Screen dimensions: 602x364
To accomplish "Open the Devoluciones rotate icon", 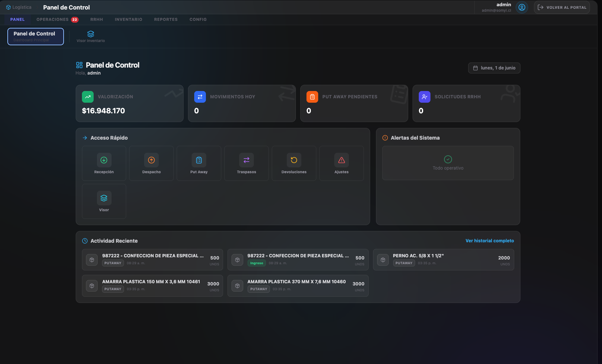I will pyautogui.click(x=294, y=160).
